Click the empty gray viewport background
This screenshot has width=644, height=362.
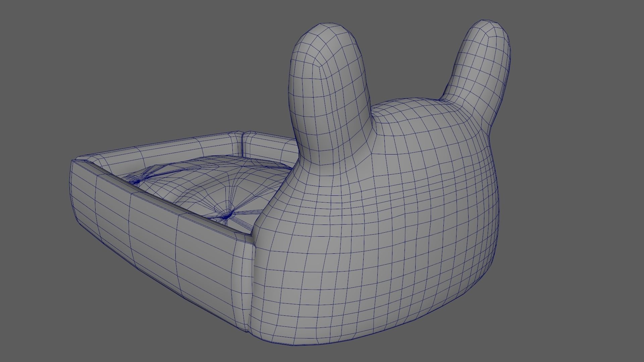pyautogui.click(x=101, y=67)
